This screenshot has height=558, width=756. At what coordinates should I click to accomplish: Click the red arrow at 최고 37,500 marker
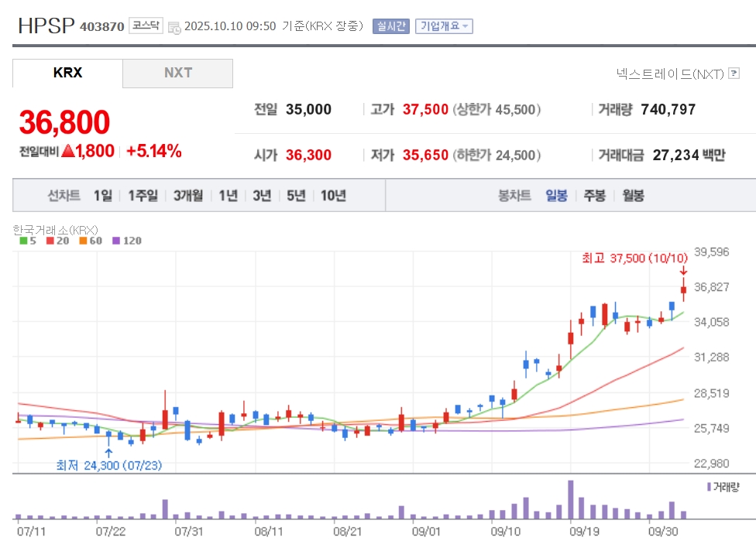click(x=683, y=270)
